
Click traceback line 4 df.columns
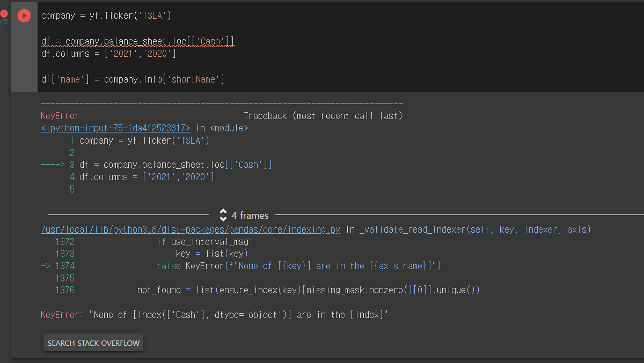coord(142,177)
